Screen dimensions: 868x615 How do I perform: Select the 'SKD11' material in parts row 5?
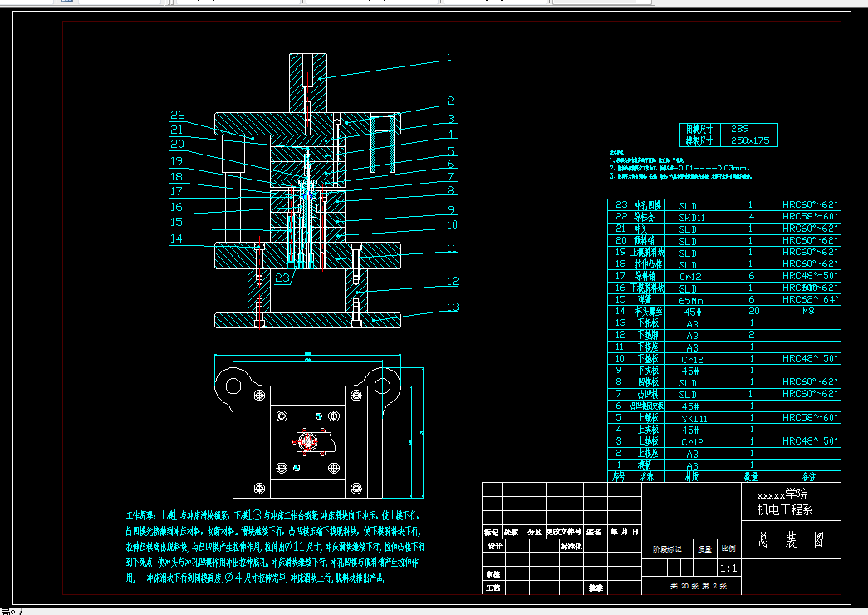(x=694, y=419)
